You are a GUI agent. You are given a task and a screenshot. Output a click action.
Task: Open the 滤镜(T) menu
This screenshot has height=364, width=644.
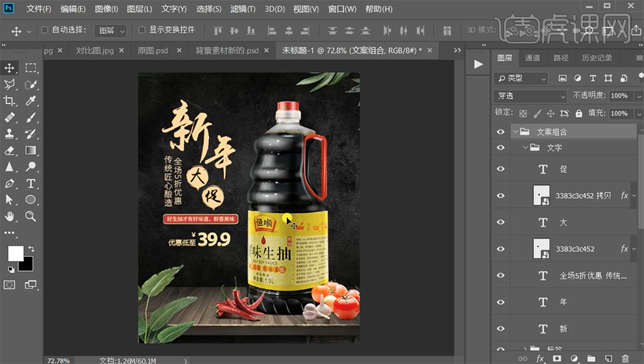click(243, 8)
